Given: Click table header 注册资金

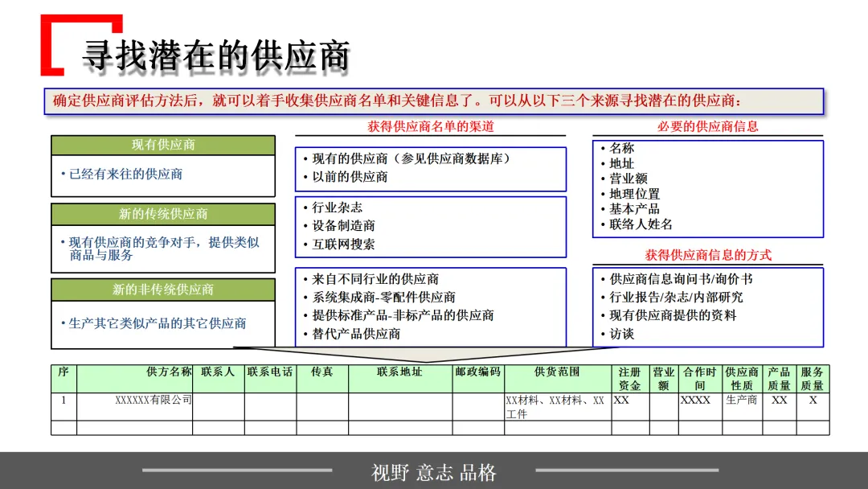Looking at the screenshot, I should (630, 379).
